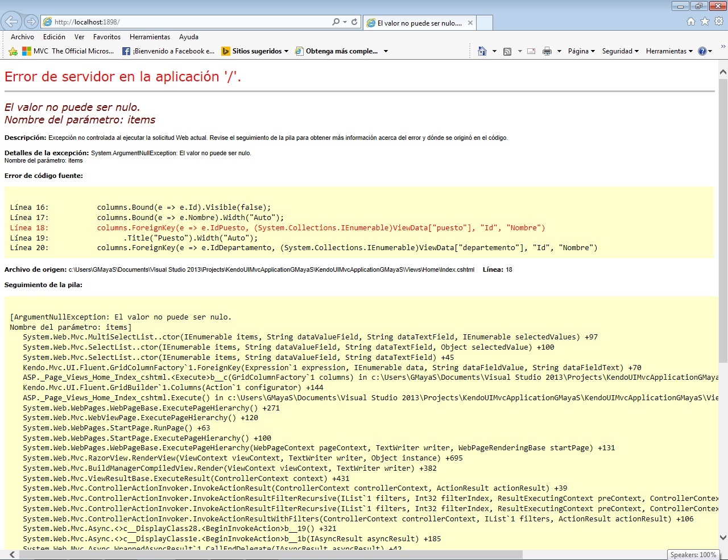Refresh the page with the reload icon
The width and height of the screenshot is (728, 560).
coord(354,22)
